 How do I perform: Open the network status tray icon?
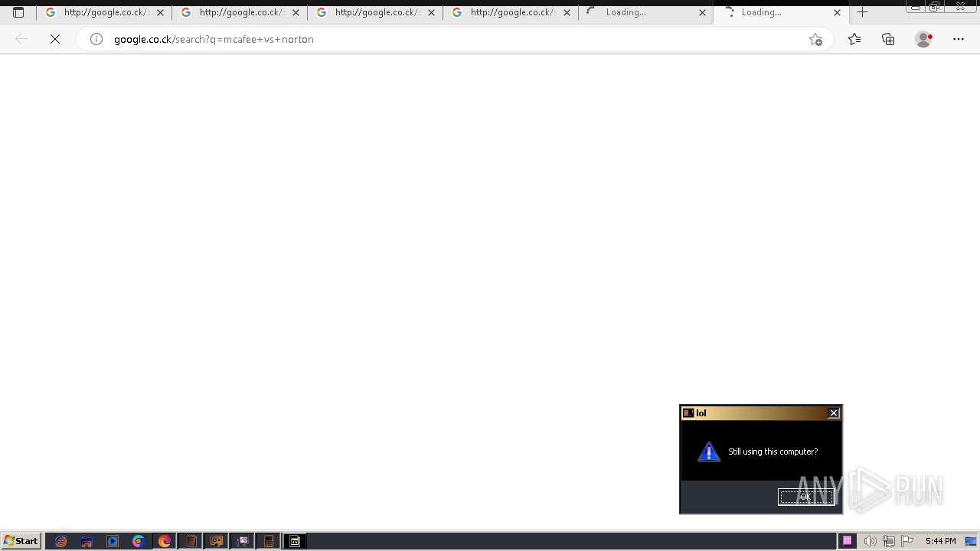coord(889,541)
